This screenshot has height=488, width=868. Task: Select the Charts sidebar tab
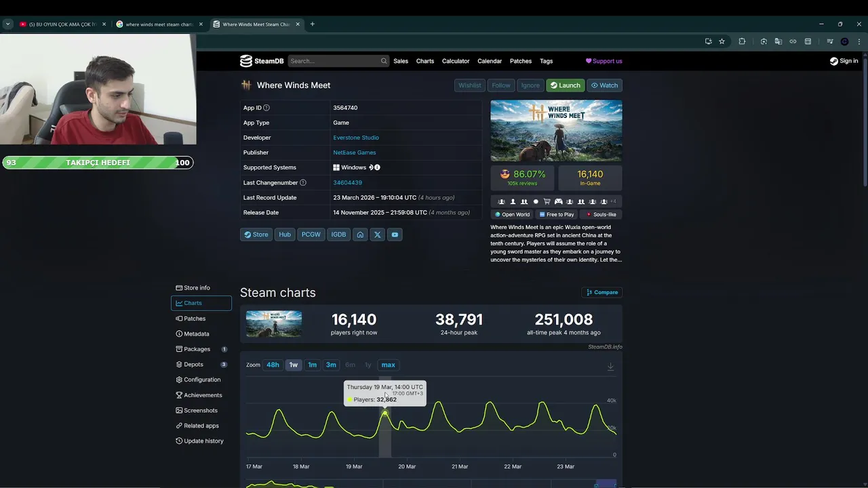click(x=201, y=303)
